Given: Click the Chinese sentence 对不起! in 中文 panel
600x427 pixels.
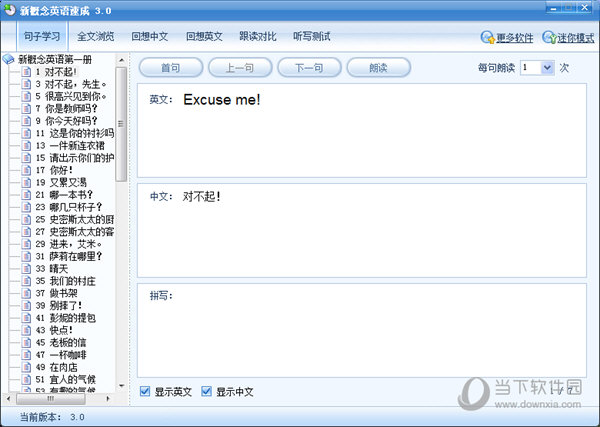Looking at the screenshot, I should click(202, 196).
